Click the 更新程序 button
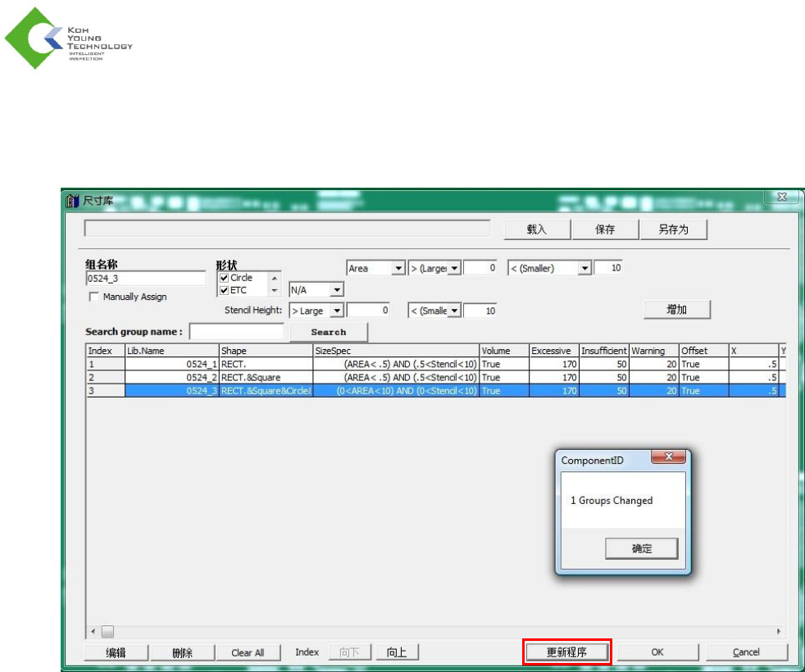 (x=567, y=652)
